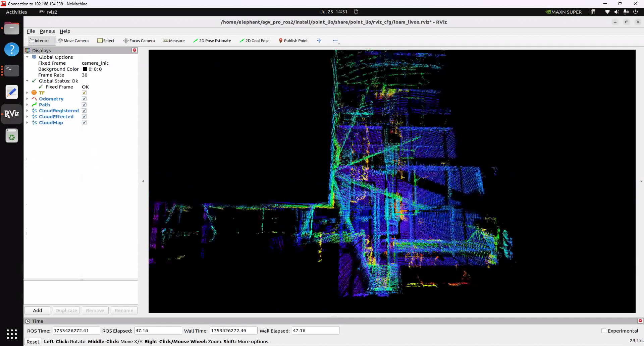
Task: Click the Path display icon
Action: tap(34, 105)
